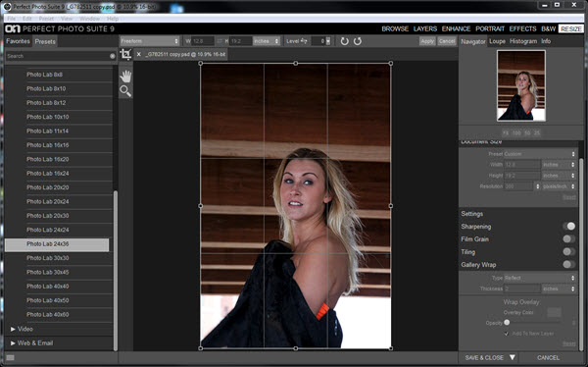Open the Histogram tab

click(x=523, y=41)
